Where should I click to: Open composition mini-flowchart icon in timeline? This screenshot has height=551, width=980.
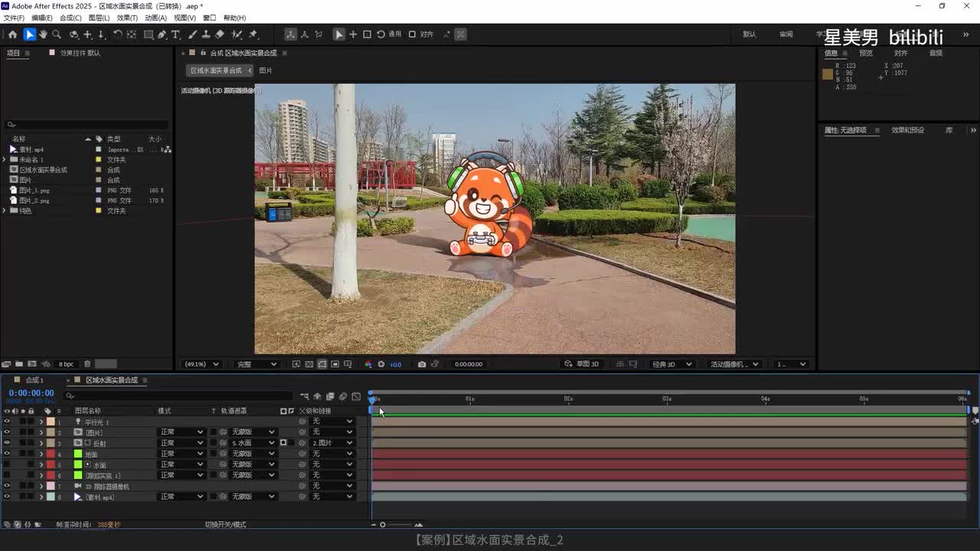305,396
